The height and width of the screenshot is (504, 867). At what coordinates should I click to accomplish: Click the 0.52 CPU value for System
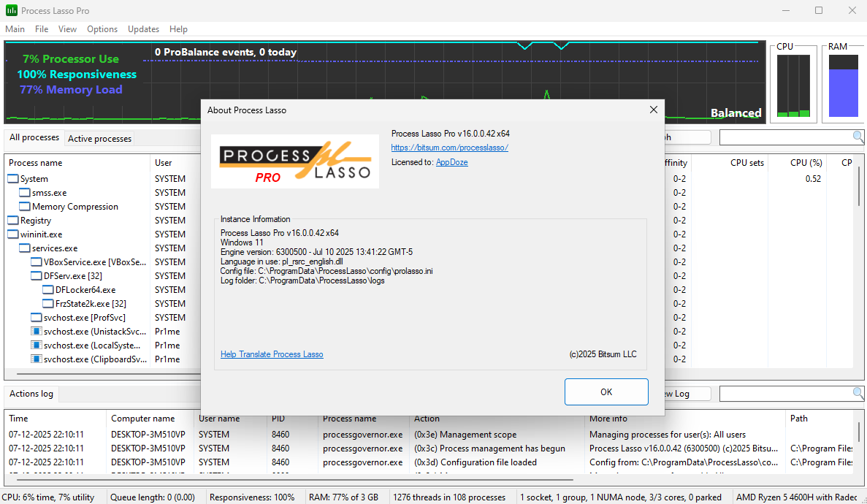[813, 179]
